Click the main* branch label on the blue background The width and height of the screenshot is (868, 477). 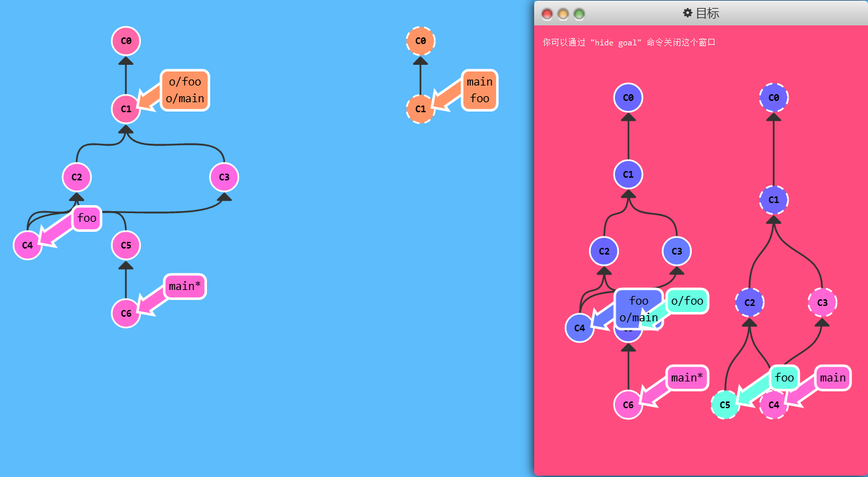pyautogui.click(x=184, y=287)
